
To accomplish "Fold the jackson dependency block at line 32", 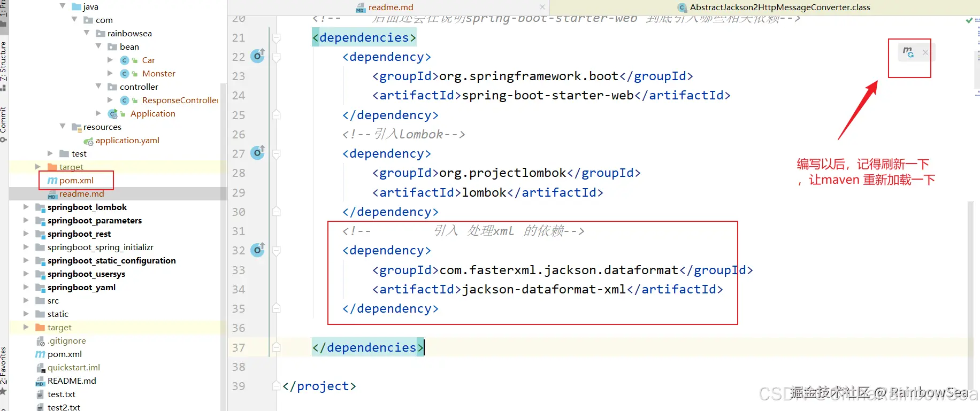I will (277, 251).
